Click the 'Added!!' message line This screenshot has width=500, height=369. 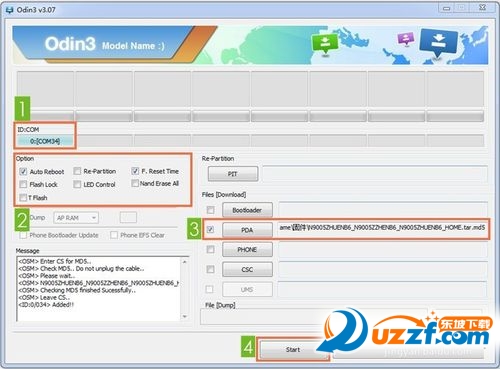point(46,305)
